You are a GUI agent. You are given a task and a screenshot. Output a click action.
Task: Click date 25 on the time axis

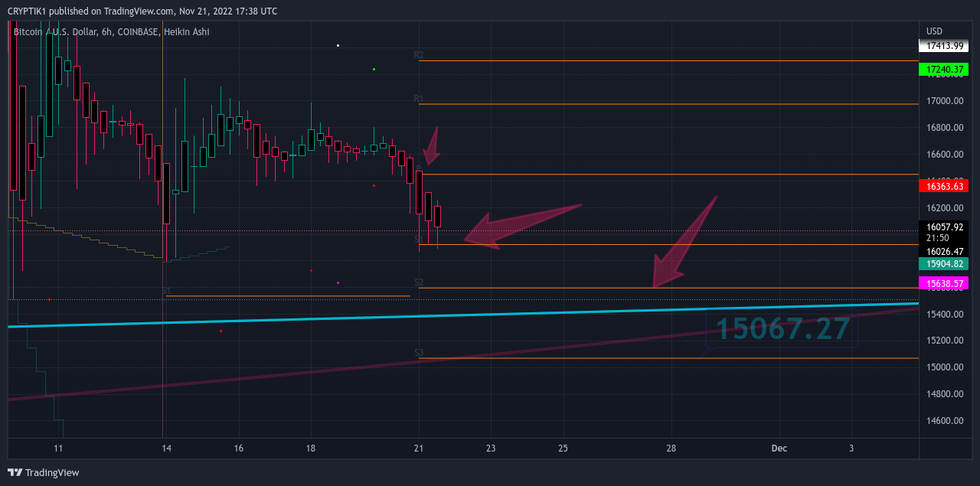tap(563, 448)
